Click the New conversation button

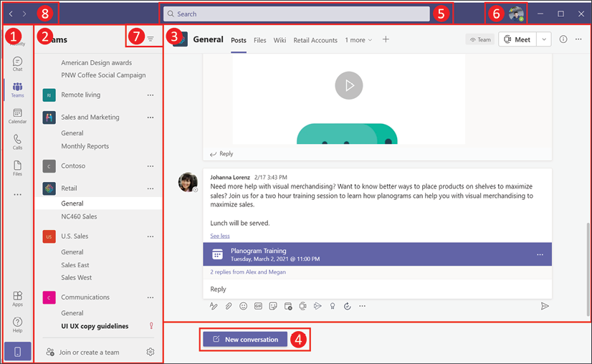click(x=245, y=339)
